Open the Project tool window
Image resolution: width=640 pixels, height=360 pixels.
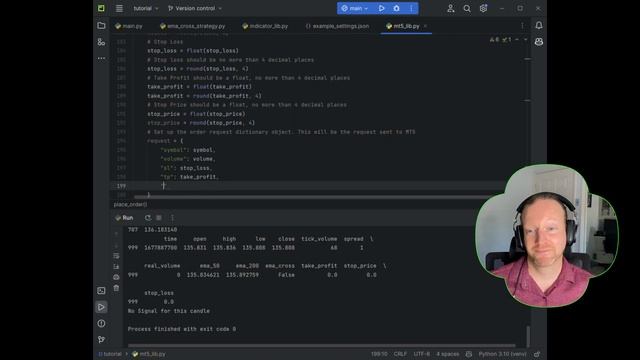click(x=101, y=26)
